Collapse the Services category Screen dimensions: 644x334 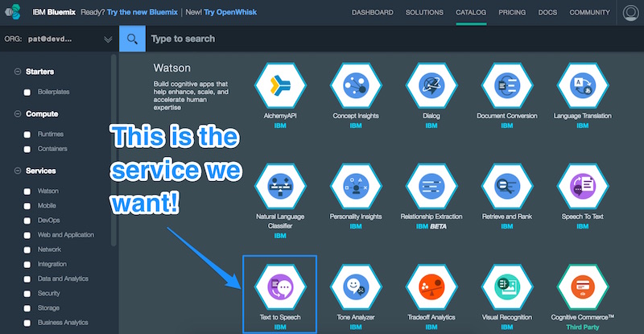18,171
